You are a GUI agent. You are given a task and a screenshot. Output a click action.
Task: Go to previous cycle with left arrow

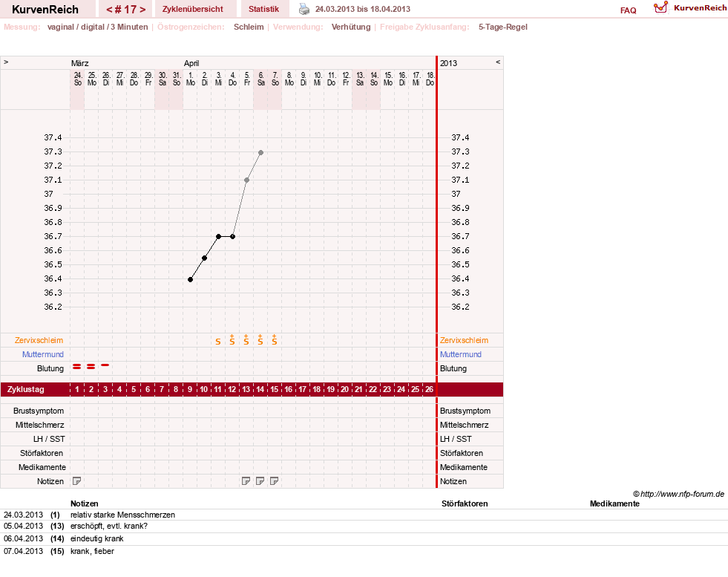point(110,10)
